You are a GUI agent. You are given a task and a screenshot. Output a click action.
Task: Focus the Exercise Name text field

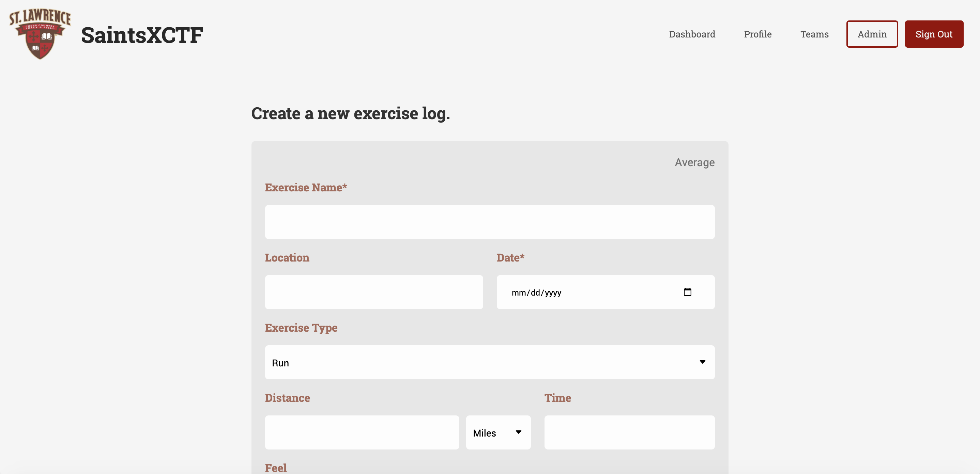[490, 222]
